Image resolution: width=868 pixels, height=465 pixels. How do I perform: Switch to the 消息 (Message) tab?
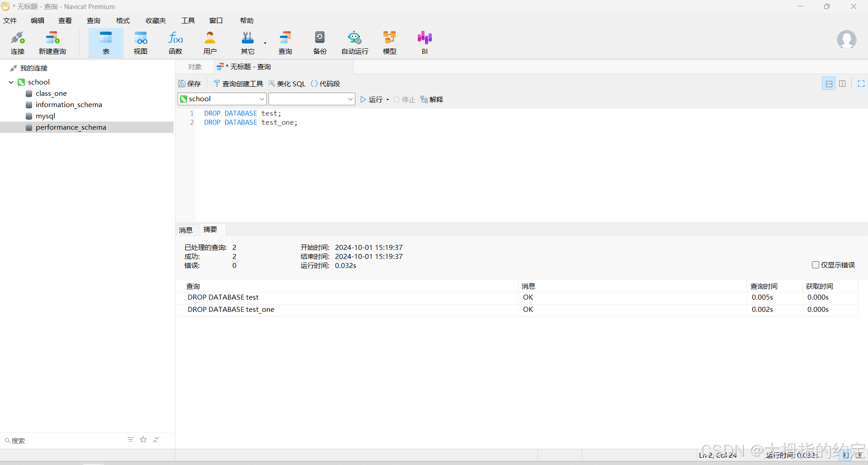(x=186, y=230)
